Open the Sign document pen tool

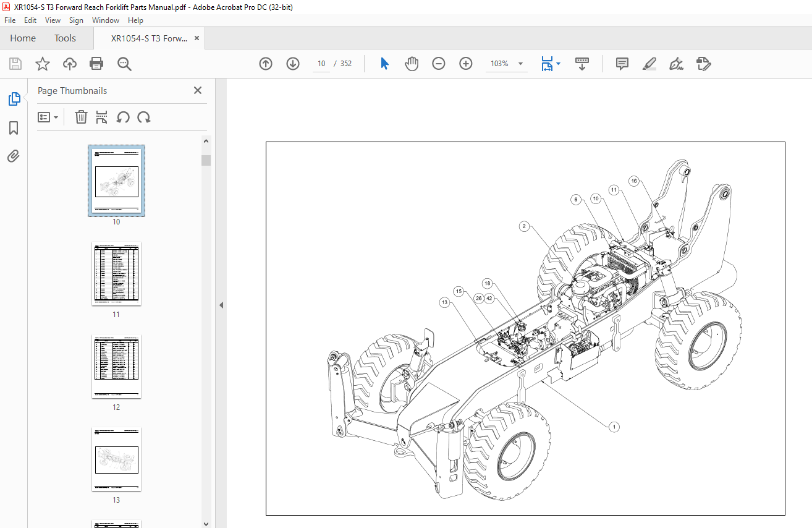pos(676,64)
